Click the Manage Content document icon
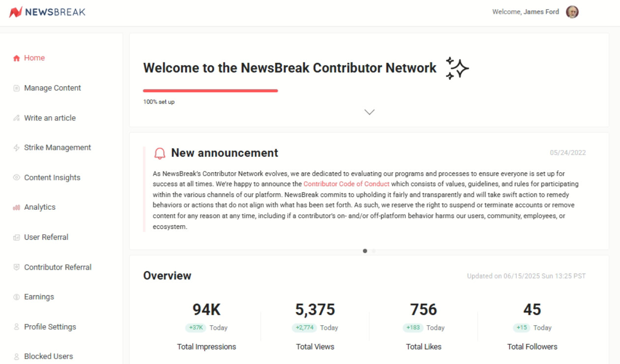This screenshot has height=364, width=620. [x=16, y=88]
